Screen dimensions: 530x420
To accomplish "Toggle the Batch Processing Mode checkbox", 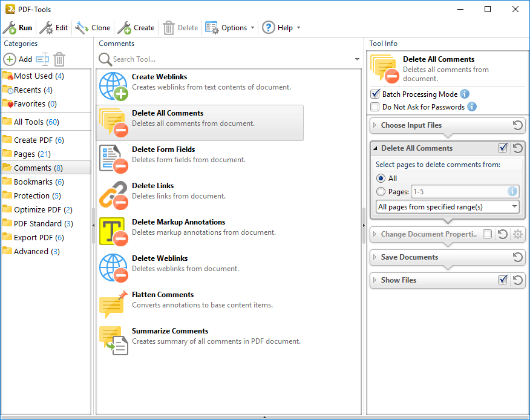I will tap(375, 94).
